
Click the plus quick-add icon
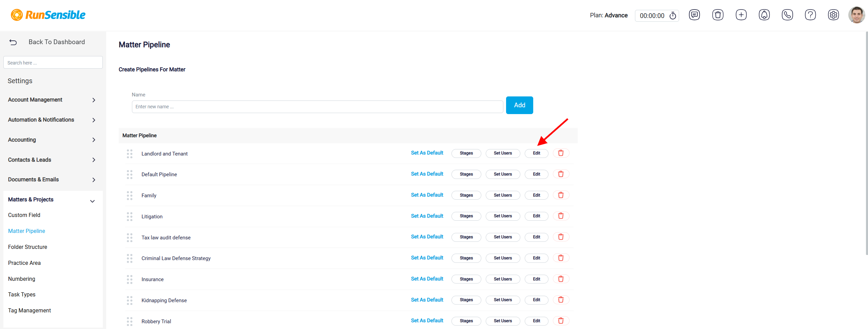pyautogui.click(x=741, y=15)
